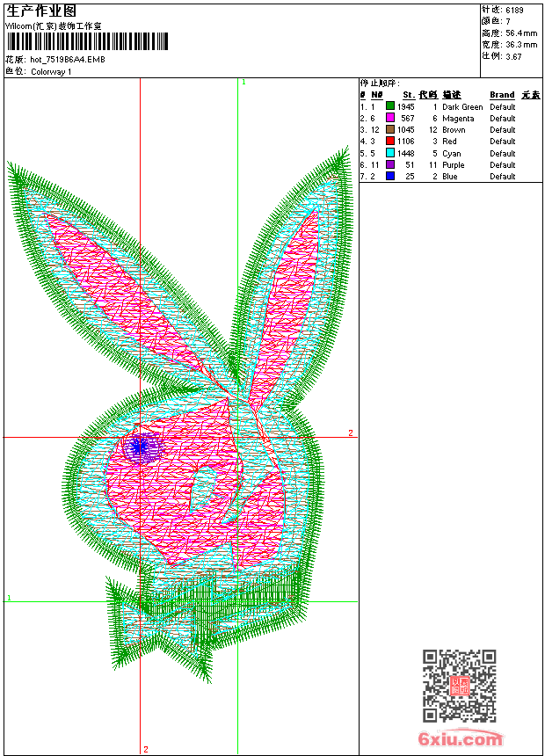The height and width of the screenshot is (756, 545).
Task: Select the height value '56.4mm'
Action: click(x=521, y=33)
